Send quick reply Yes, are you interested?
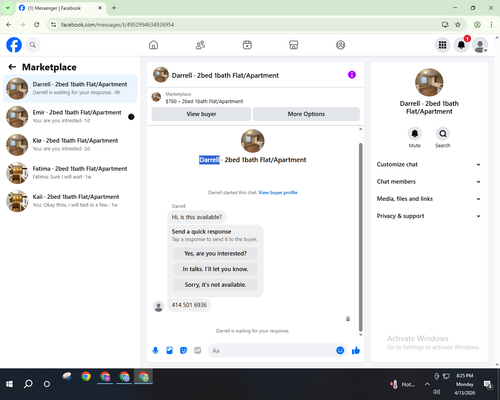This screenshot has height=400, width=500. (x=215, y=254)
